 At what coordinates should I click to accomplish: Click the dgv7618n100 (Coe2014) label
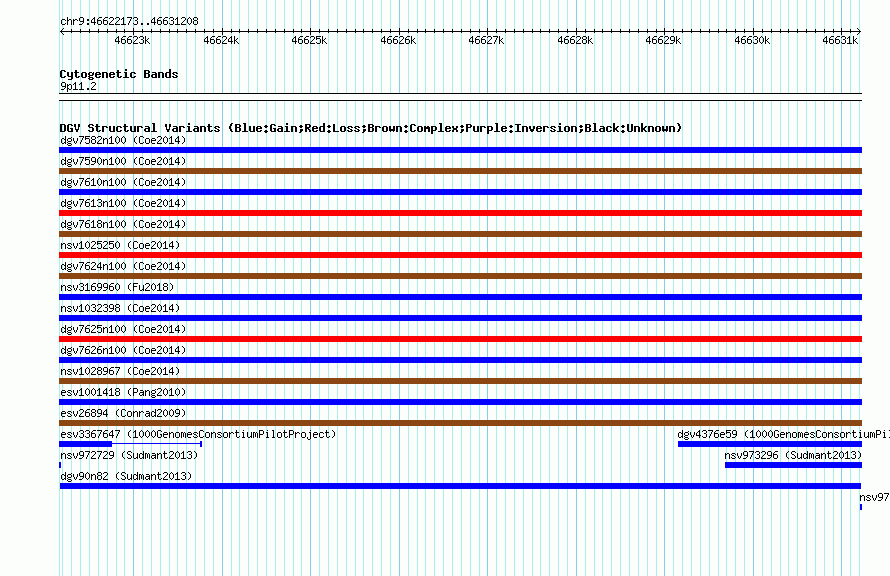tap(123, 224)
